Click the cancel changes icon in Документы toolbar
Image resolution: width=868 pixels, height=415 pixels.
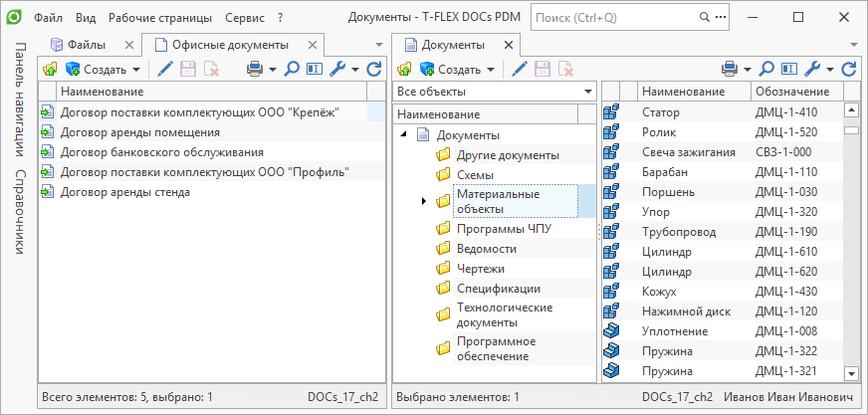coord(565,70)
